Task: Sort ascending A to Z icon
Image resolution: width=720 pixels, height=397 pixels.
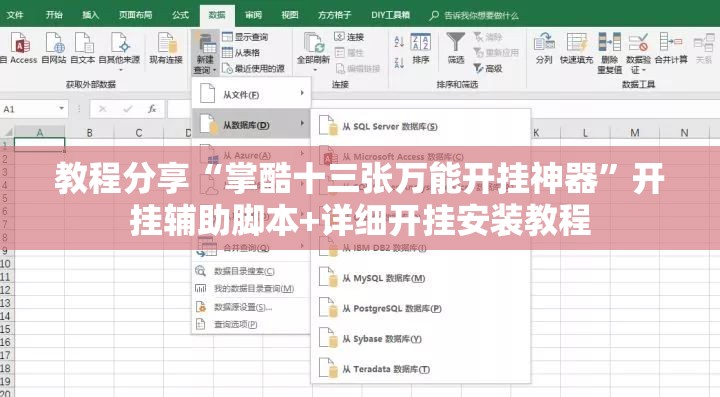Action: [x=399, y=42]
